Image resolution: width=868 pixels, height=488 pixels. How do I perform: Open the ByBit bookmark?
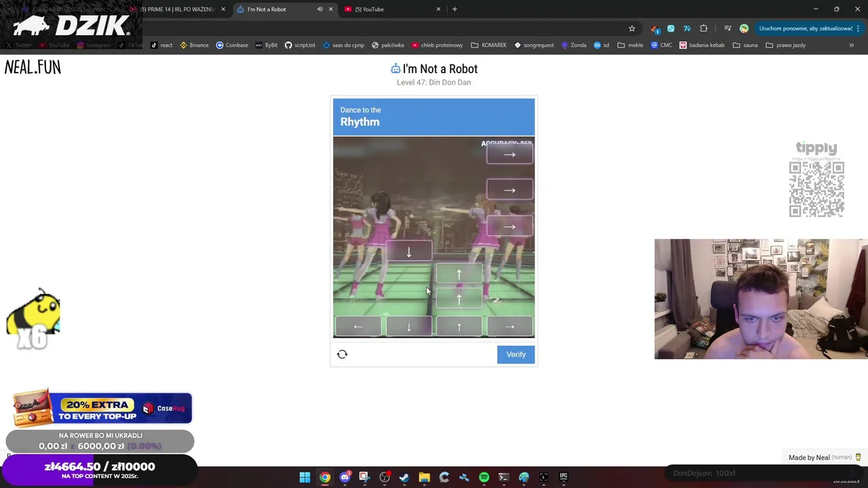(267, 45)
